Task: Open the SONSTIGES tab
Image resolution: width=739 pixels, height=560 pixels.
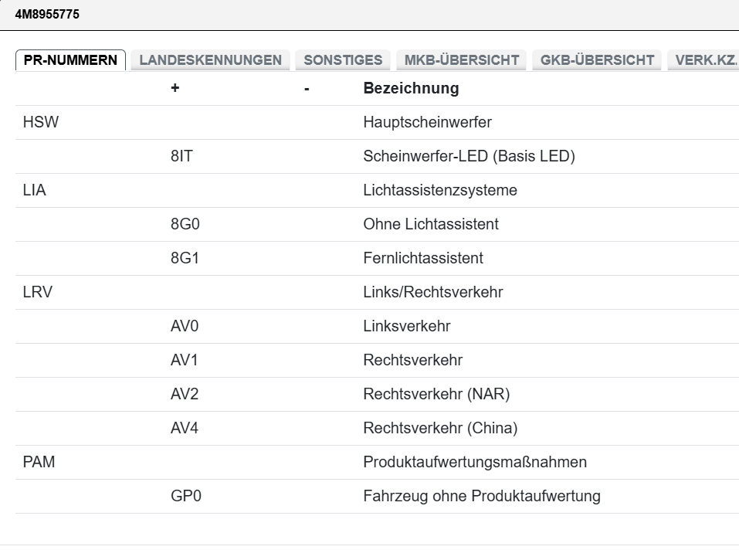Action: click(343, 60)
